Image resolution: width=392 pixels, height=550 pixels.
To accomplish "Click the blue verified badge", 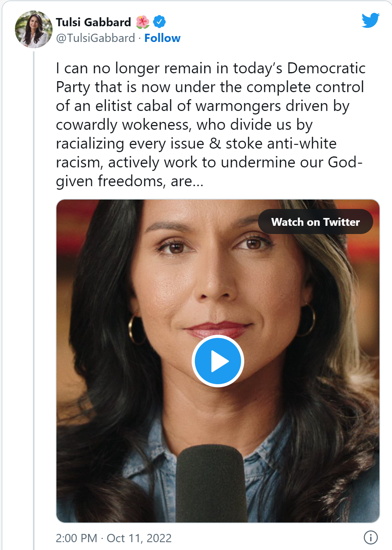I will tap(159, 22).
